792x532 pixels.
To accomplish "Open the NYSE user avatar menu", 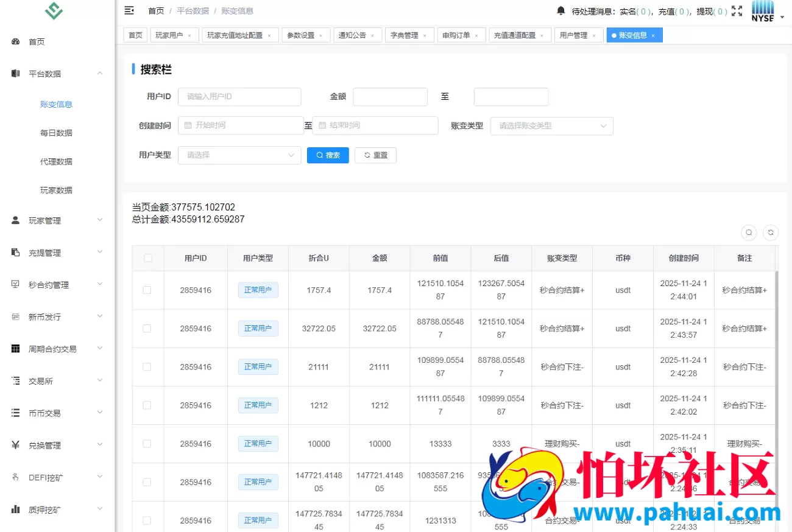I will [763, 10].
